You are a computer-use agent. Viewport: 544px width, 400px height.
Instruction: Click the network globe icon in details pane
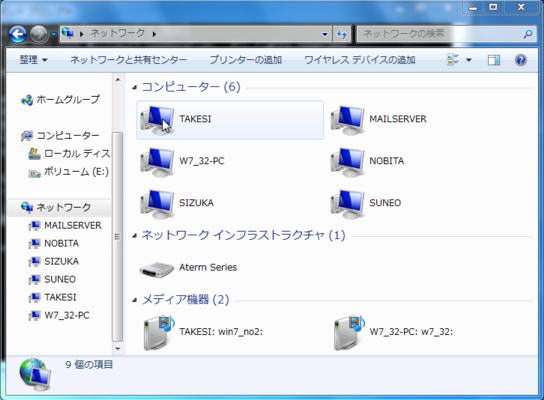[35, 375]
